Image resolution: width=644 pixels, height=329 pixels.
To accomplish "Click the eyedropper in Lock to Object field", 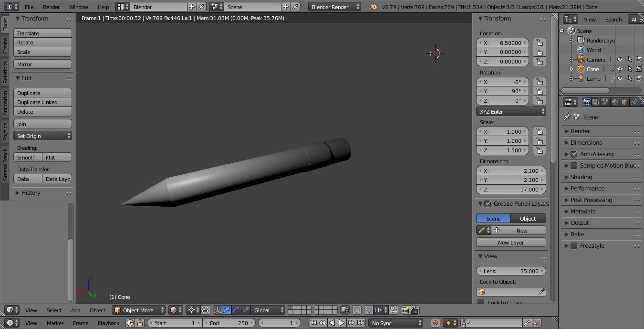I will [542, 291].
